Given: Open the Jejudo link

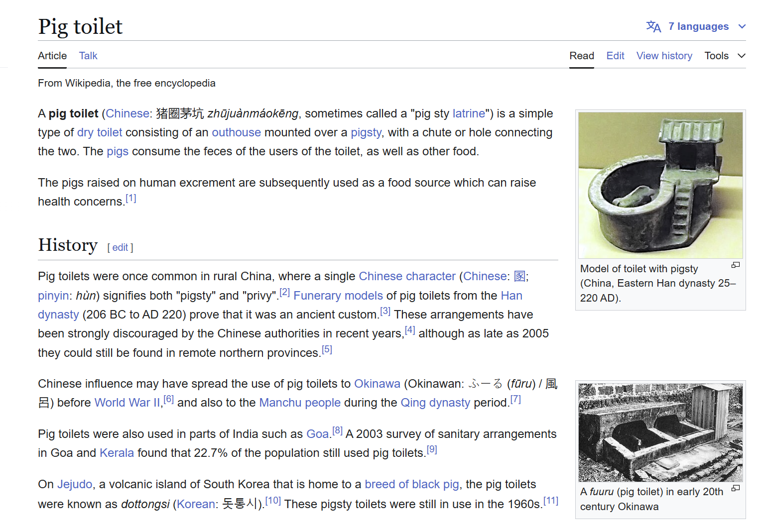Looking at the screenshot, I should coord(75,484).
